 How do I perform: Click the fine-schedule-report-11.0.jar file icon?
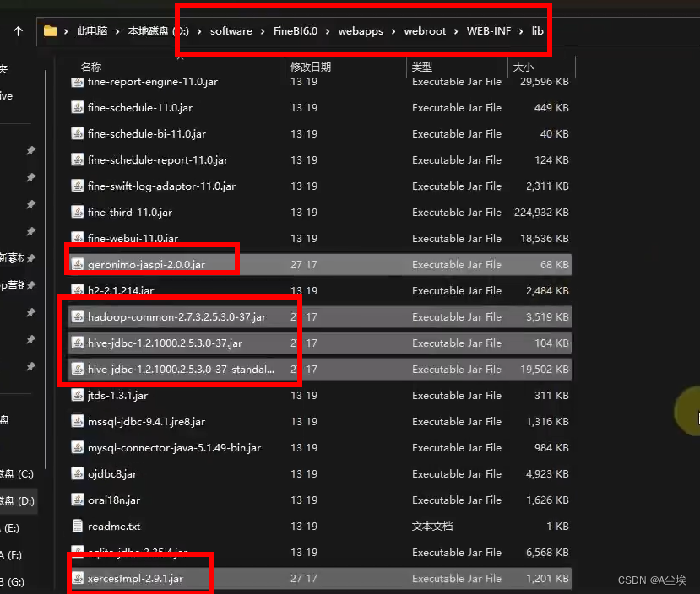tap(78, 159)
